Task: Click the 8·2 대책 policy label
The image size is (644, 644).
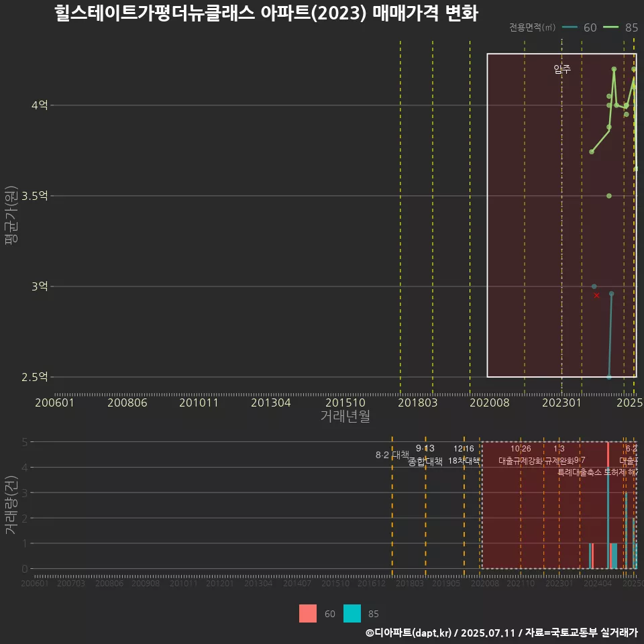Action: [392, 455]
